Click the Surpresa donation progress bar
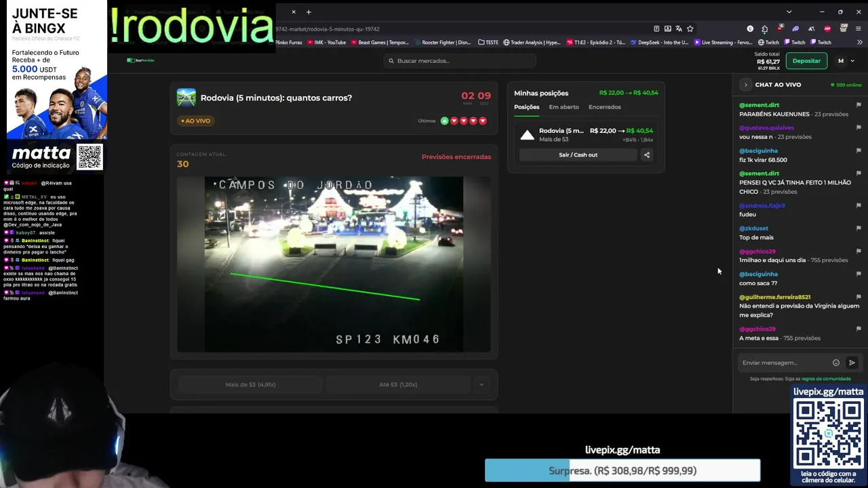This screenshot has width=868, height=488. coord(623,470)
